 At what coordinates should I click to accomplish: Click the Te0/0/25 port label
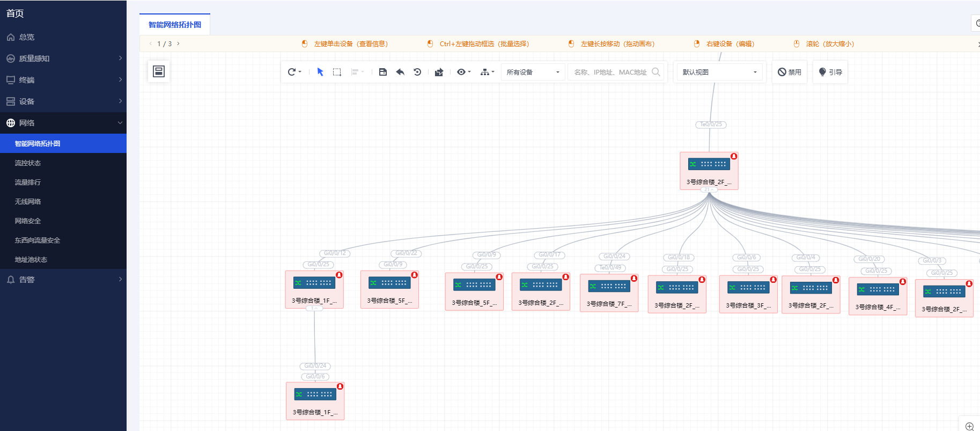(711, 125)
